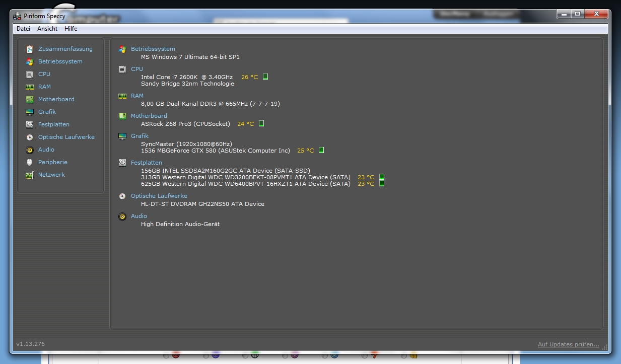The height and width of the screenshot is (364, 621).
Task: Click the Motherboard sidebar icon
Action: click(29, 99)
